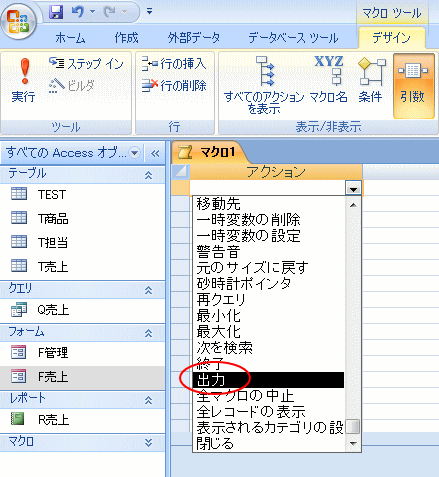
Task: Pick 最大化 in the action list
Action: tap(269, 332)
